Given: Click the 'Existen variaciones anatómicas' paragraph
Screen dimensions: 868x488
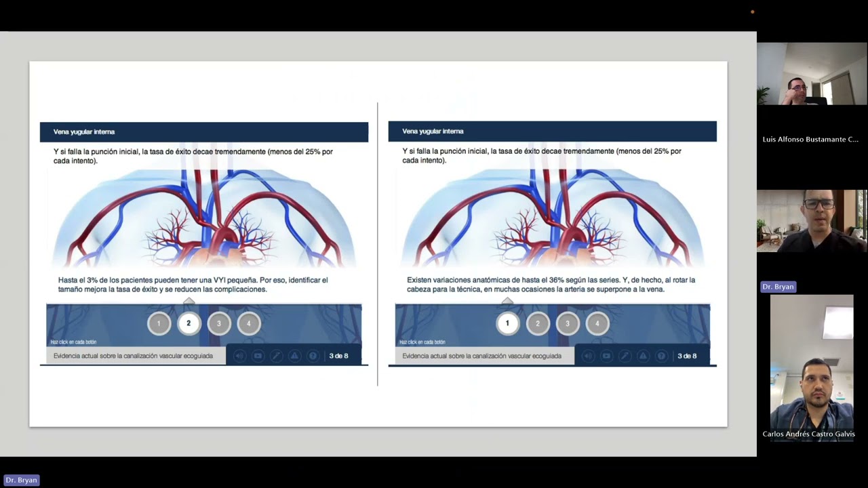Looking at the screenshot, I should 551,285.
